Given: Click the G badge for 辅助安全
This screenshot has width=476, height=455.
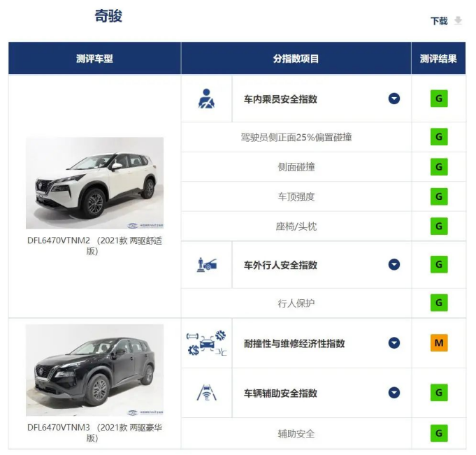Looking at the screenshot, I should tap(439, 433).
